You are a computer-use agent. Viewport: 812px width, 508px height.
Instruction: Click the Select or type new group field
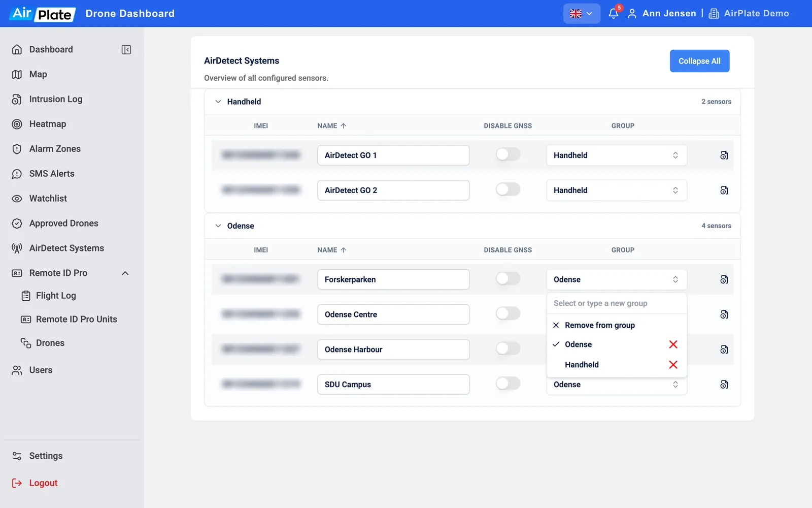pos(617,303)
